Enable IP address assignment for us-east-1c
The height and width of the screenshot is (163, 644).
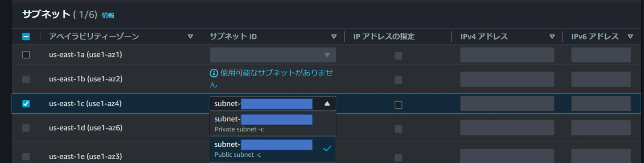pyautogui.click(x=398, y=105)
